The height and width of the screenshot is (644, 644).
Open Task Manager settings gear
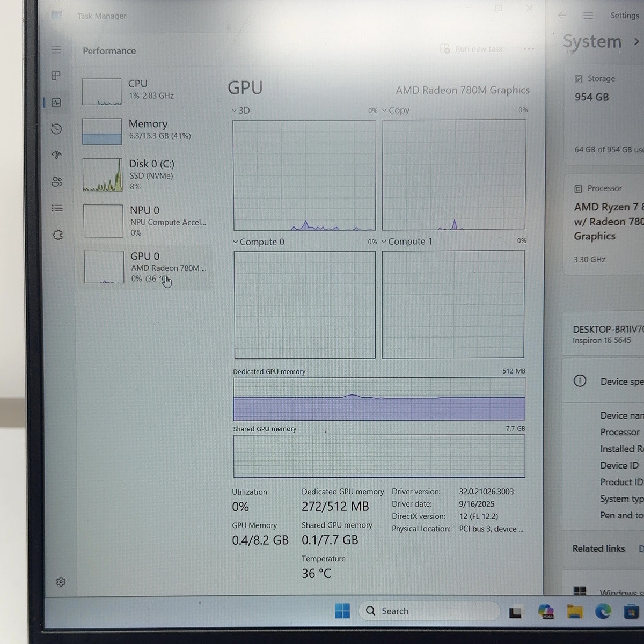point(61,582)
